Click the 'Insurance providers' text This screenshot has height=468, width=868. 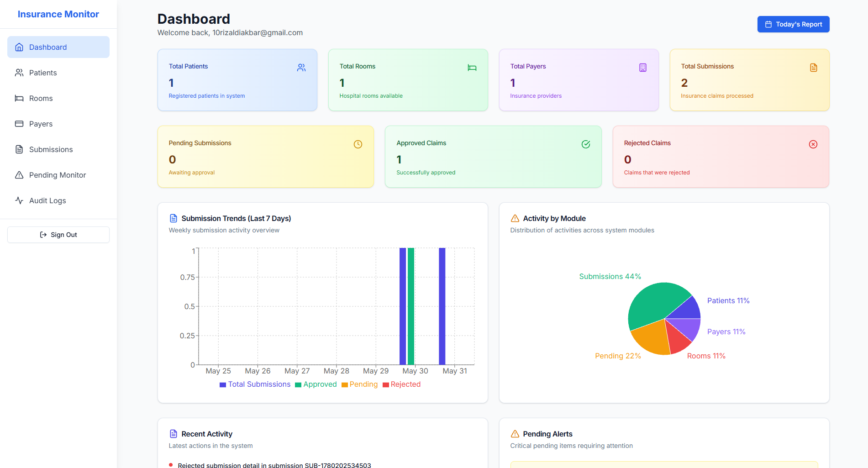[536, 96]
